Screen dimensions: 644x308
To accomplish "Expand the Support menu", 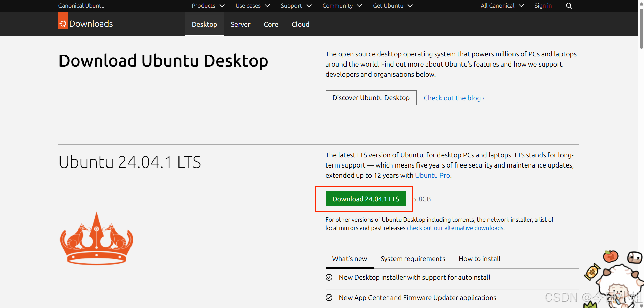I will tap(296, 6).
